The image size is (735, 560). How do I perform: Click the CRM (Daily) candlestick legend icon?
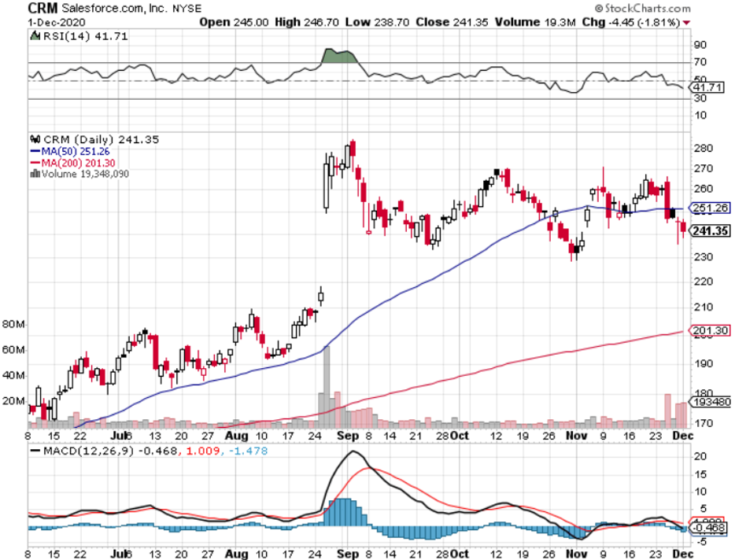coord(34,139)
